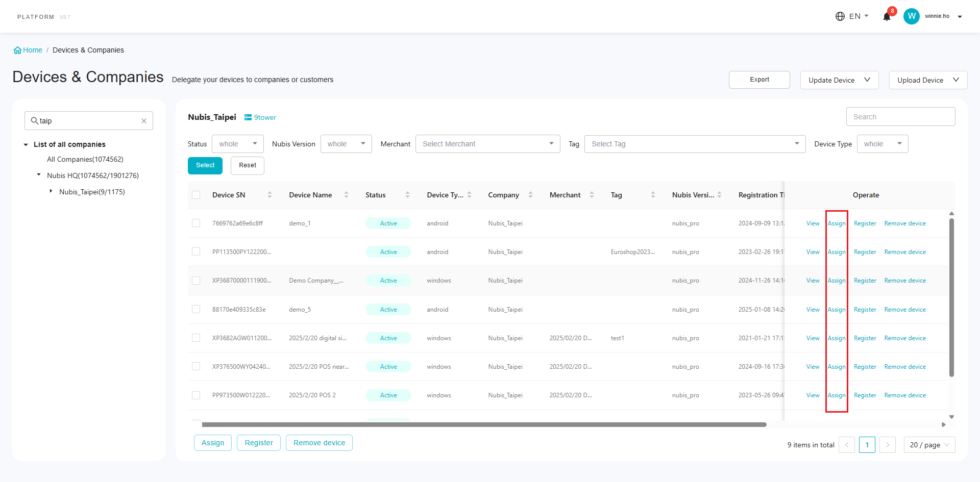Image resolution: width=980 pixels, height=482 pixels.
Task: Open the Update Device dropdown
Action: click(839, 80)
